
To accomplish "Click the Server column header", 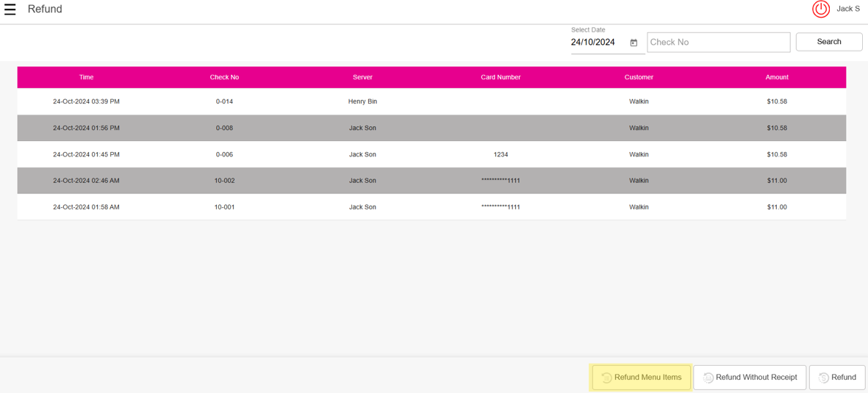I will pyautogui.click(x=362, y=77).
